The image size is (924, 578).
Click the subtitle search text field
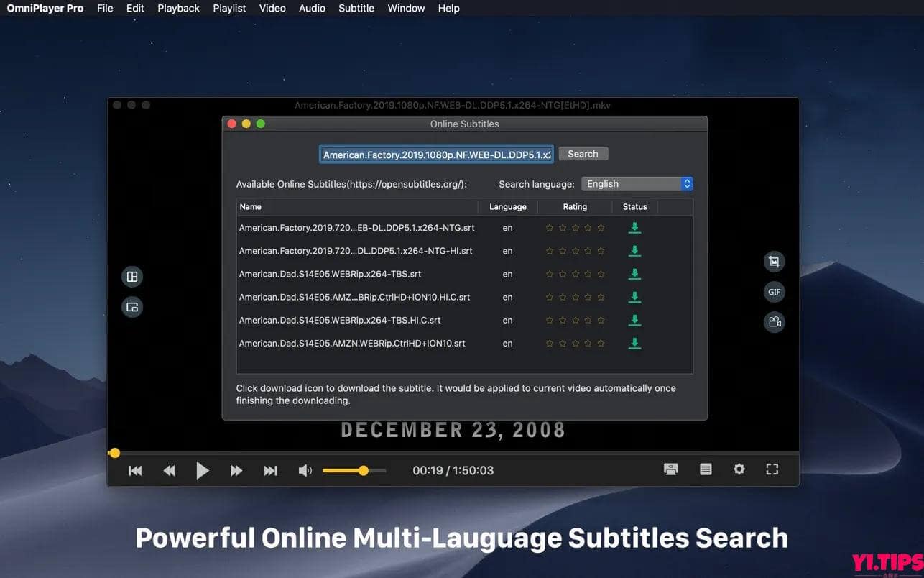pyautogui.click(x=436, y=155)
